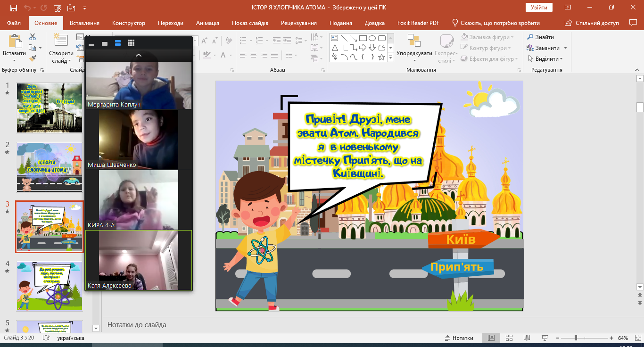Click the Format Painter brush icon
Viewport: 644px width, 347px height.
[x=32, y=58]
